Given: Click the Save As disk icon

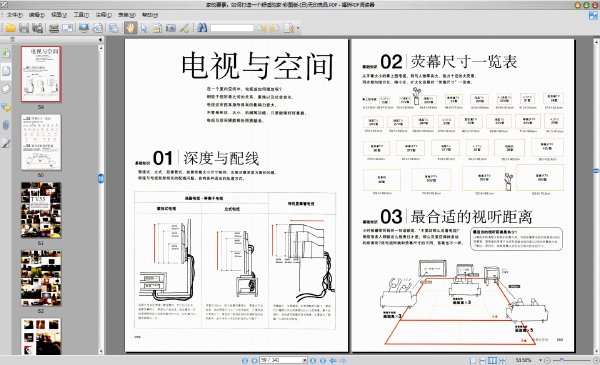Looking at the screenshot, I should (x=38, y=28).
